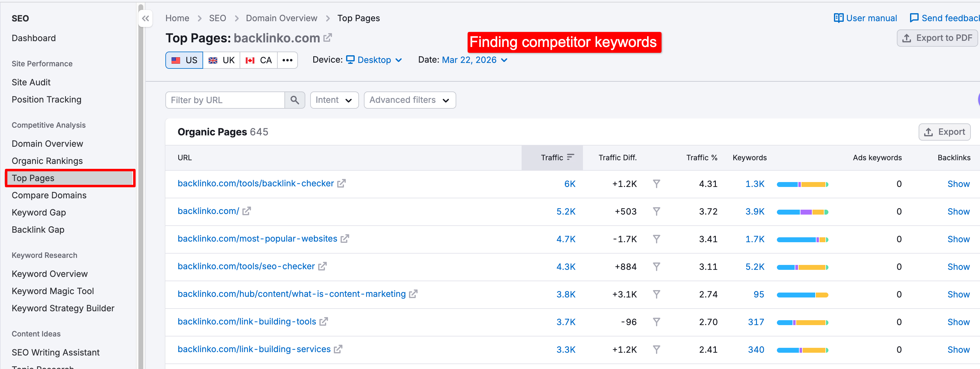
Task: Click filter funnel in what-is-content-marketing row
Action: click(x=656, y=294)
